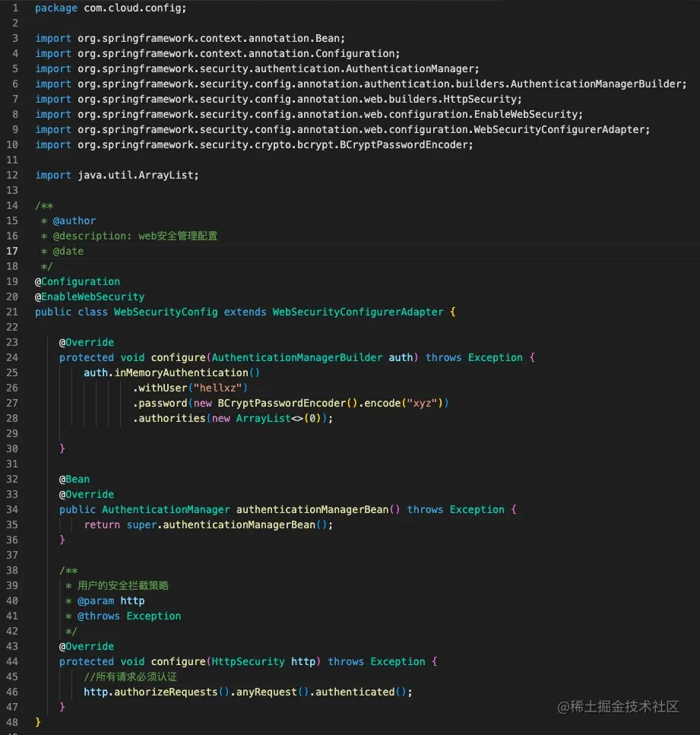The width and height of the screenshot is (700, 735).
Task: Click the closing brace on line 30
Action: [62, 449]
